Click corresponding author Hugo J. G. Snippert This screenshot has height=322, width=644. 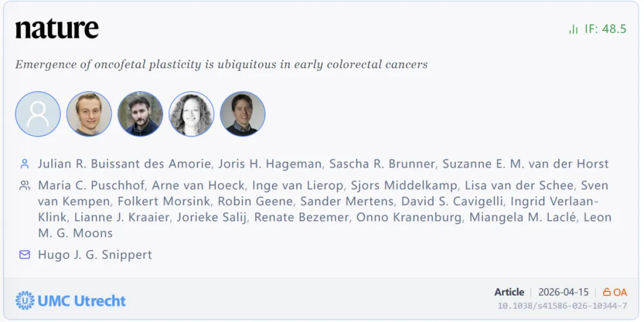pos(95,255)
